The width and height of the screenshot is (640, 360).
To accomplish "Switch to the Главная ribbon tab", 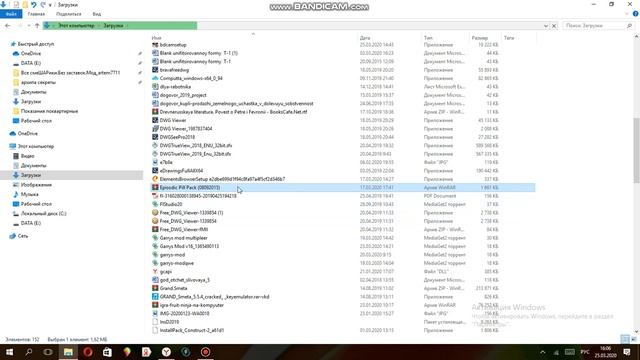I will click(x=36, y=14).
